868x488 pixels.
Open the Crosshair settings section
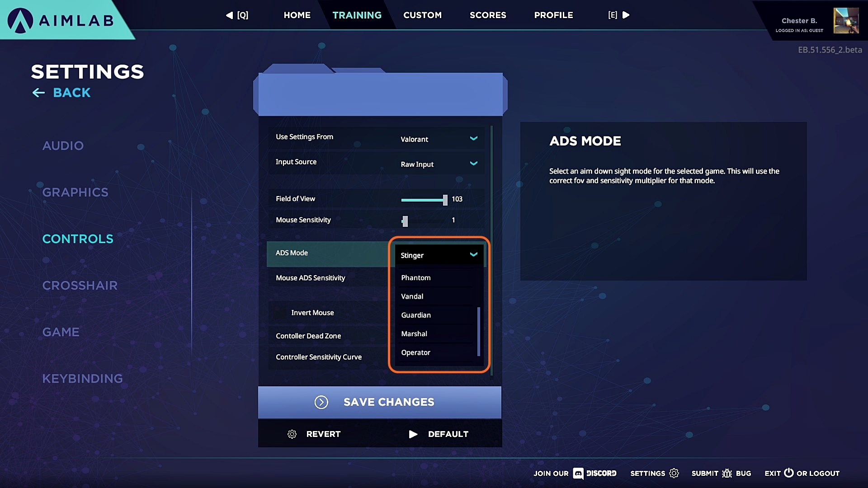[x=80, y=286]
